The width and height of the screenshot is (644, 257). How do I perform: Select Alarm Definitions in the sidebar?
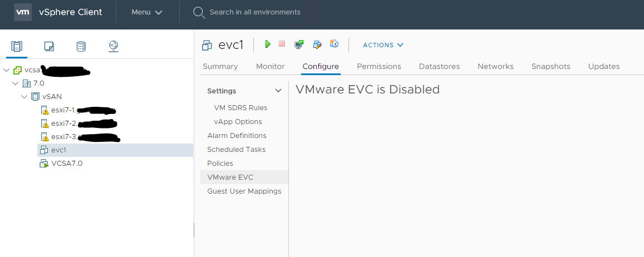(237, 136)
